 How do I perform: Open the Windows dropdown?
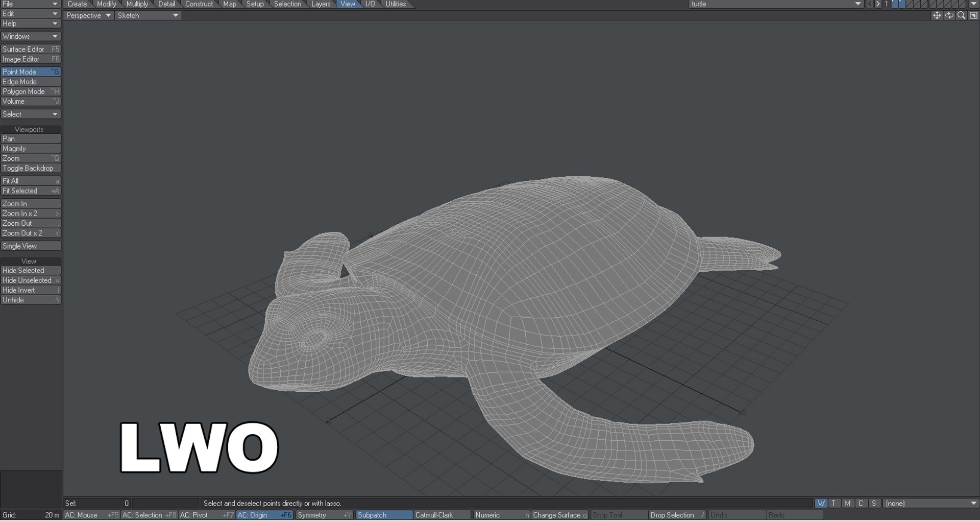tap(30, 36)
